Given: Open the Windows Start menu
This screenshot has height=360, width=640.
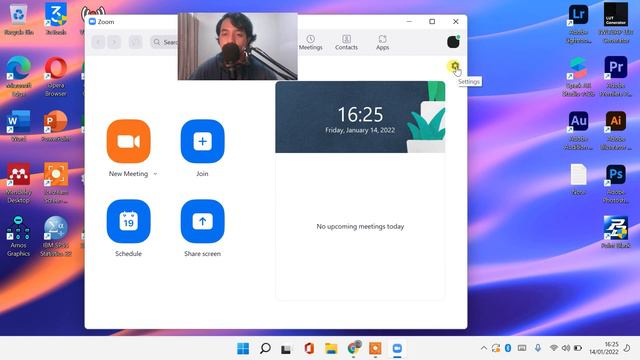Looking at the screenshot, I should click(x=243, y=349).
